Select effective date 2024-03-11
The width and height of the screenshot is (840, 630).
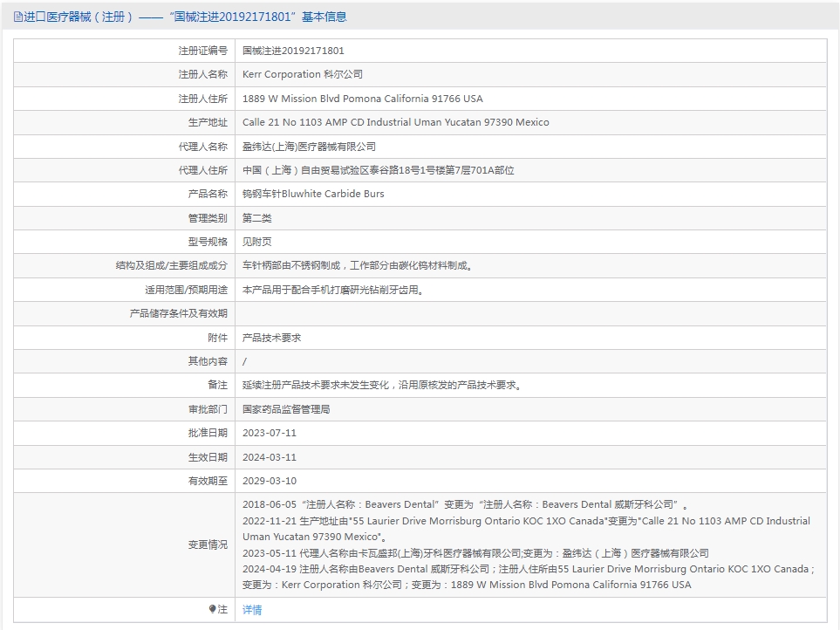click(270, 457)
